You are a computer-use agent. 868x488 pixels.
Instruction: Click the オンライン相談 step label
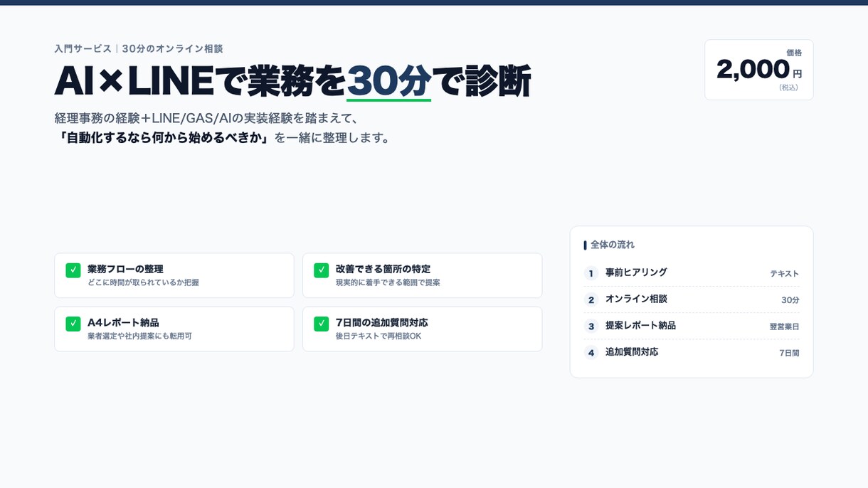pyautogui.click(x=636, y=299)
